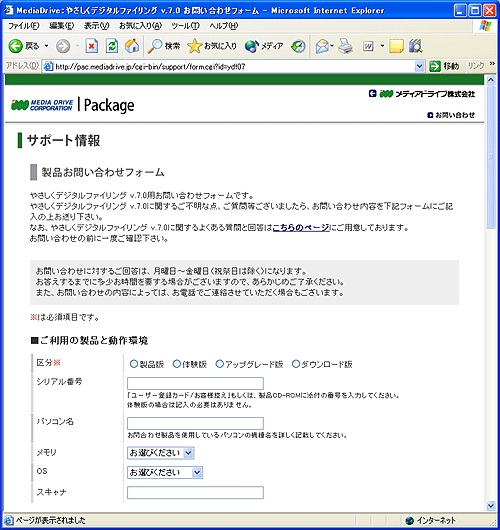Open the OS dropdown list
Screen dimensions: 500x530
[165, 473]
